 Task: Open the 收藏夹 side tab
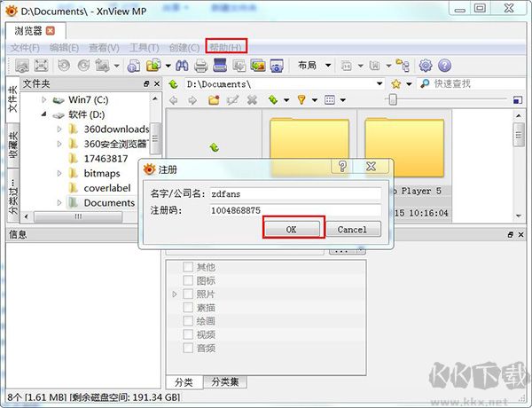tap(13, 145)
